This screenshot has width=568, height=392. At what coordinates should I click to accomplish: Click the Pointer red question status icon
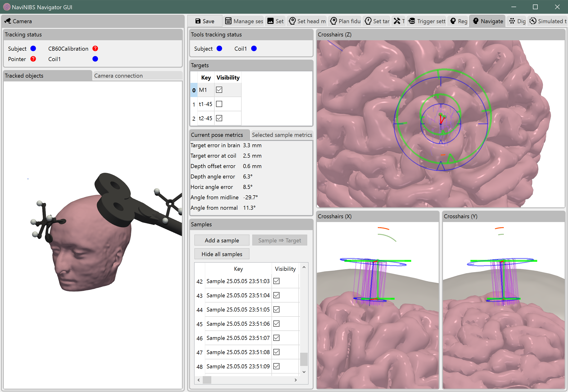pos(33,59)
